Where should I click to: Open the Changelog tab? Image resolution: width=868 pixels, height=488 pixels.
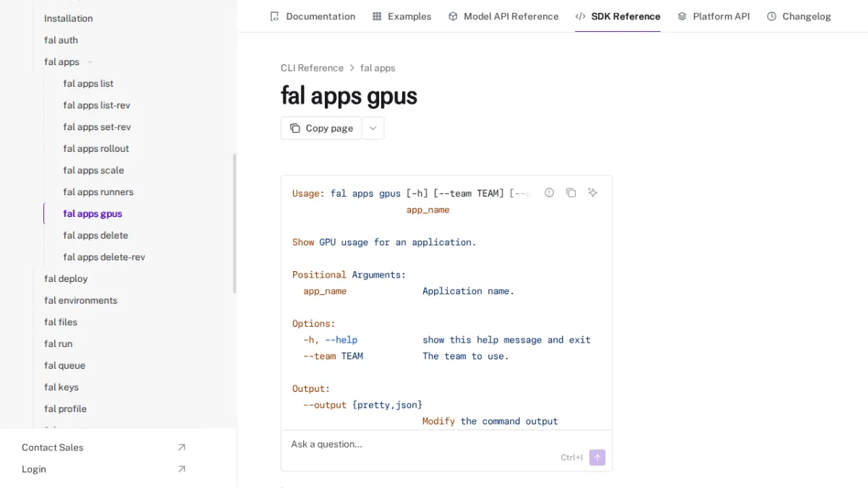[799, 16]
